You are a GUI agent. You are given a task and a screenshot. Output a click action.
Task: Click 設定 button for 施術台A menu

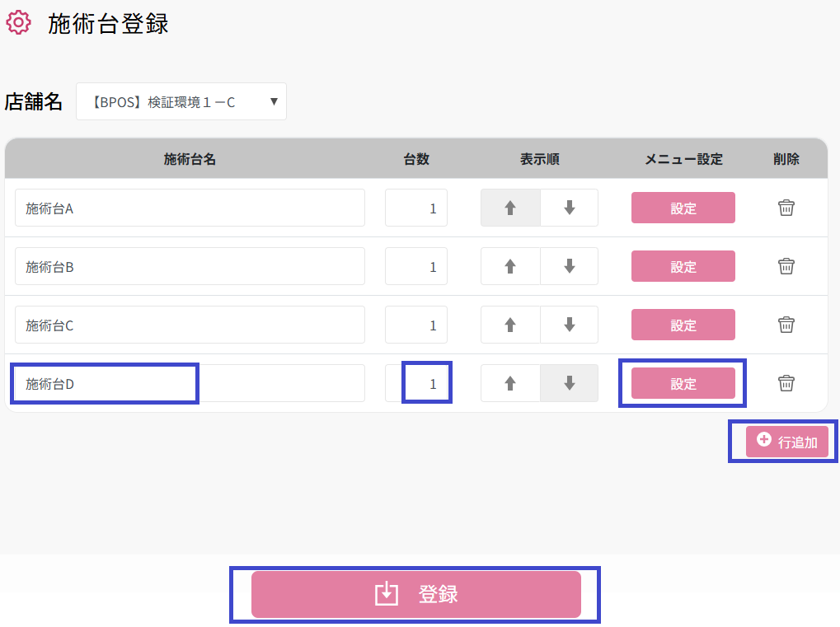[x=683, y=208]
